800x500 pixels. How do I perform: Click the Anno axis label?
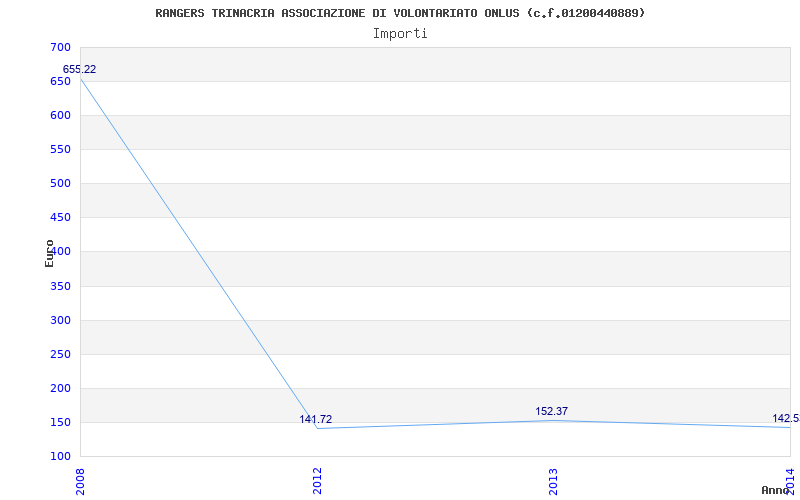[776, 490]
